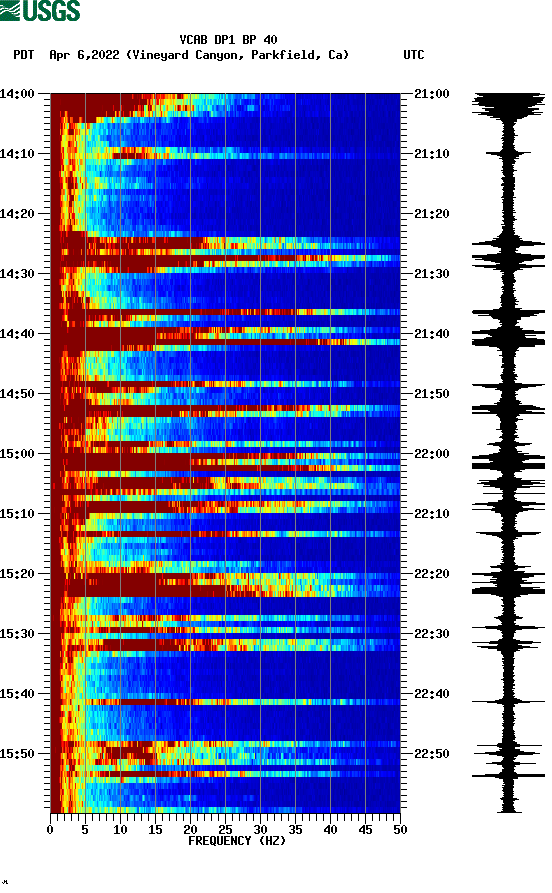This screenshot has width=552, height=893.
Task: Click the '15:10' PDT time label
Action: pyautogui.click(x=17, y=514)
